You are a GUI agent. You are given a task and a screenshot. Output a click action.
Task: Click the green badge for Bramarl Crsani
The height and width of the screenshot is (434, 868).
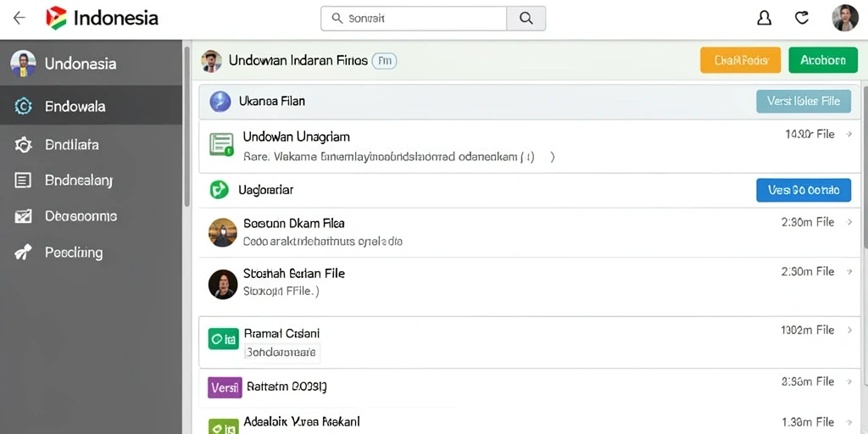[x=224, y=338]
